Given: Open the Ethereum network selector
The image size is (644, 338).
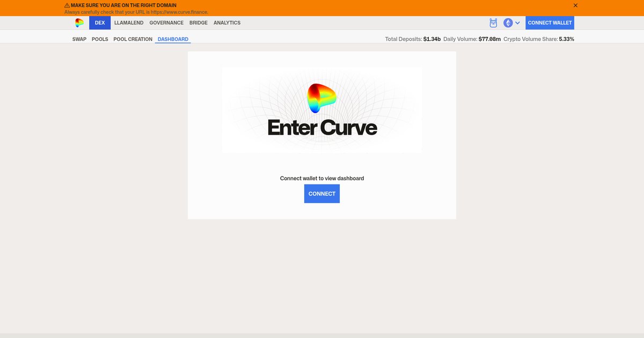Looking at the screenshot, I should 511,23.
